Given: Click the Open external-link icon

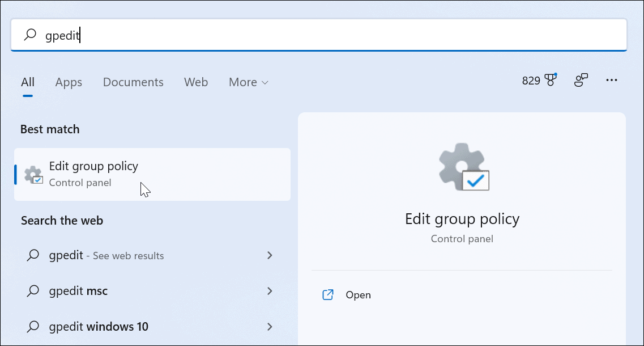Looking at the screenshot, I should 328,295.
